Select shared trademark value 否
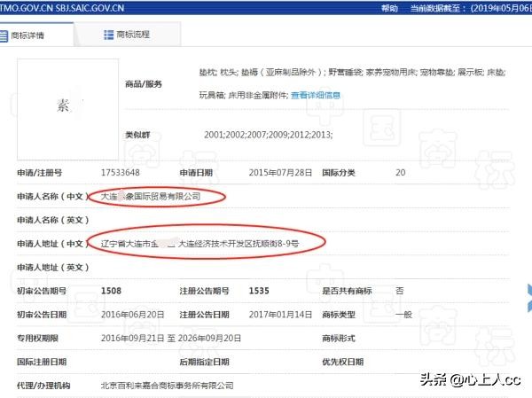This screenshot has height=398, width=532. (400, 291)
